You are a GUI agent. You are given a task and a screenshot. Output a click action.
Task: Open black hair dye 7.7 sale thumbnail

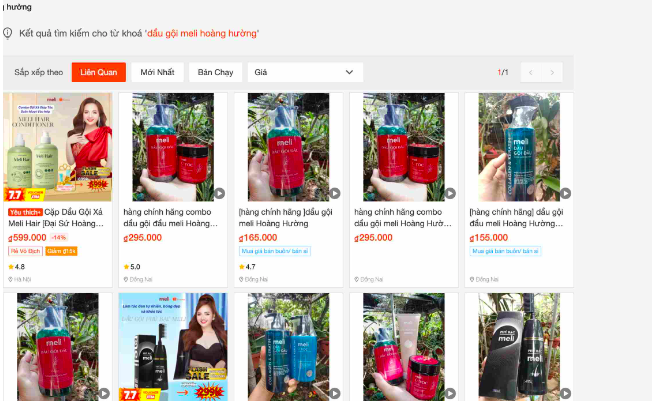(x=173, y=347)
